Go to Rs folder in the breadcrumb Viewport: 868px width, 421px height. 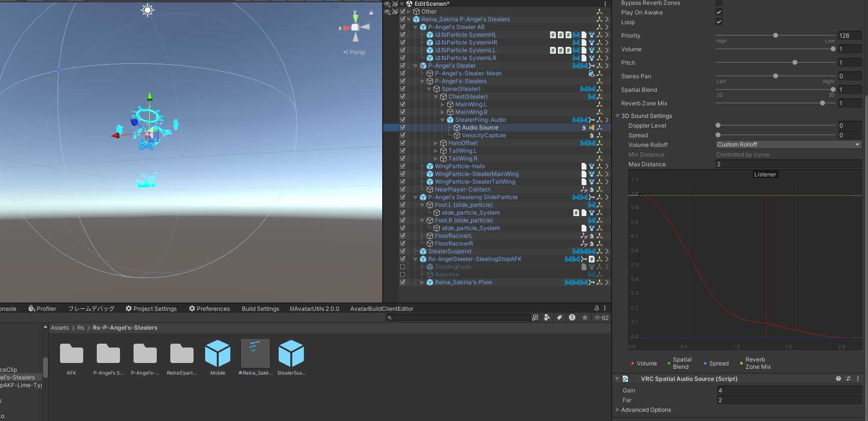pyautogui.click(x=81, y=328)
